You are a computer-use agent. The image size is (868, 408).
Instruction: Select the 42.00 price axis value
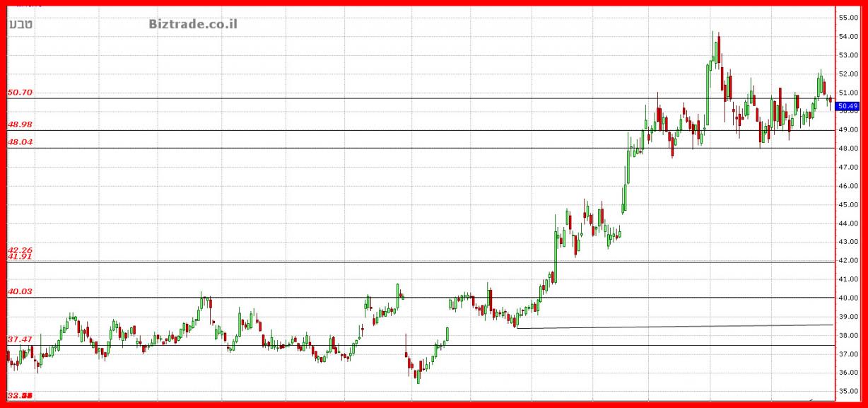pos(848,260)
